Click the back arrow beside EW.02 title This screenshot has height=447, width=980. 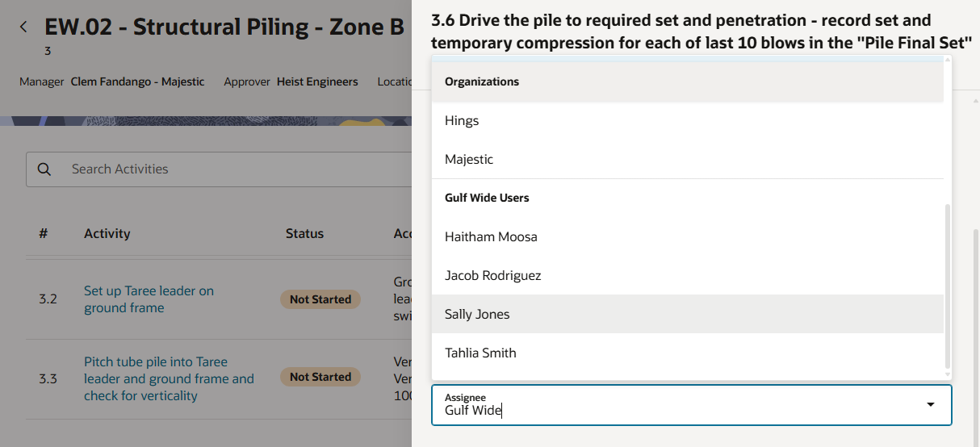pyautogui.click(x=23, y=27)
